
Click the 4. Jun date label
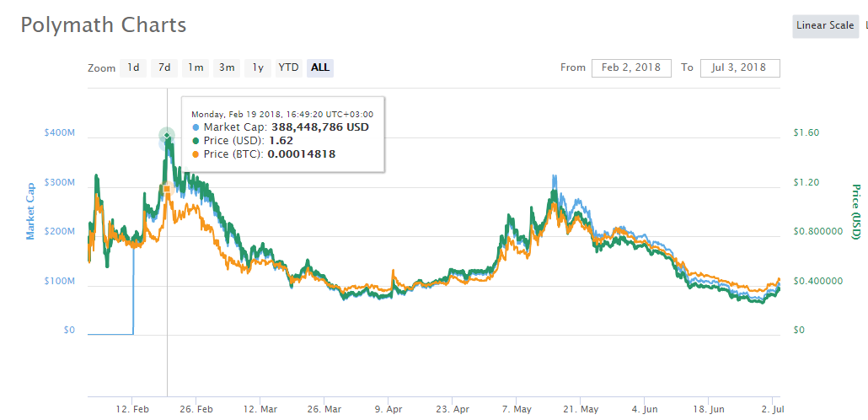[x=644, y=410]
